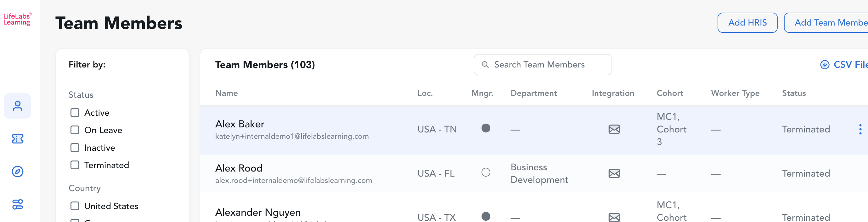Open the toggles settings icon in sidebar
This screenshot has height=222, width=868.
[18, 204]
